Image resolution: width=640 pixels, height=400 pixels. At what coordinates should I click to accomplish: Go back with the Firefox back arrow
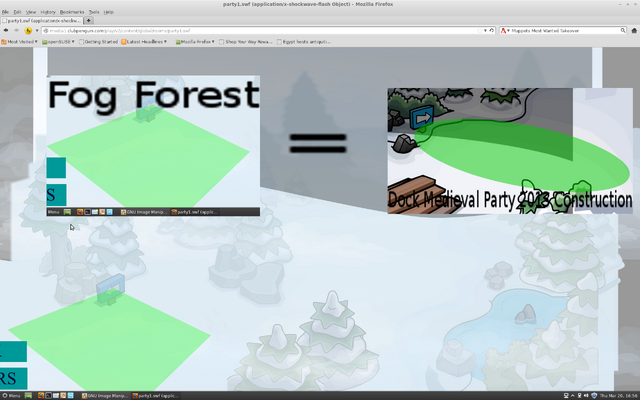pyautogui.click(x=6, y=31)
